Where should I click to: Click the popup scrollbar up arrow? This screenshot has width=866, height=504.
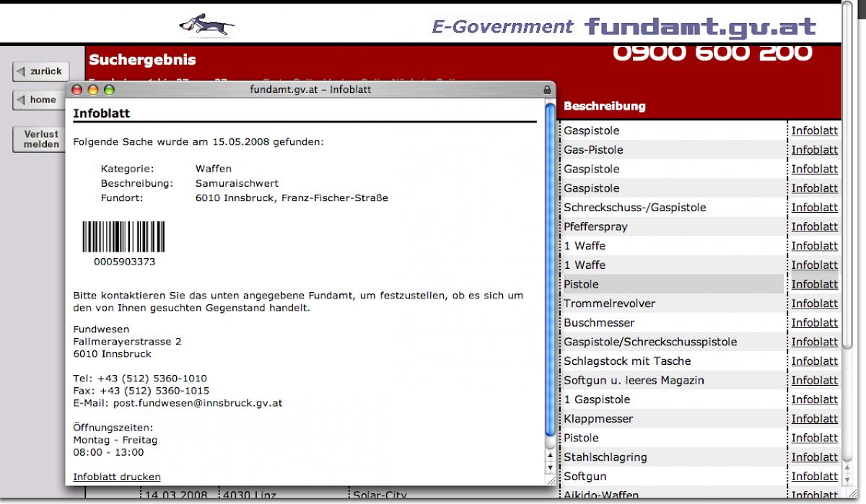click(551, 456)
